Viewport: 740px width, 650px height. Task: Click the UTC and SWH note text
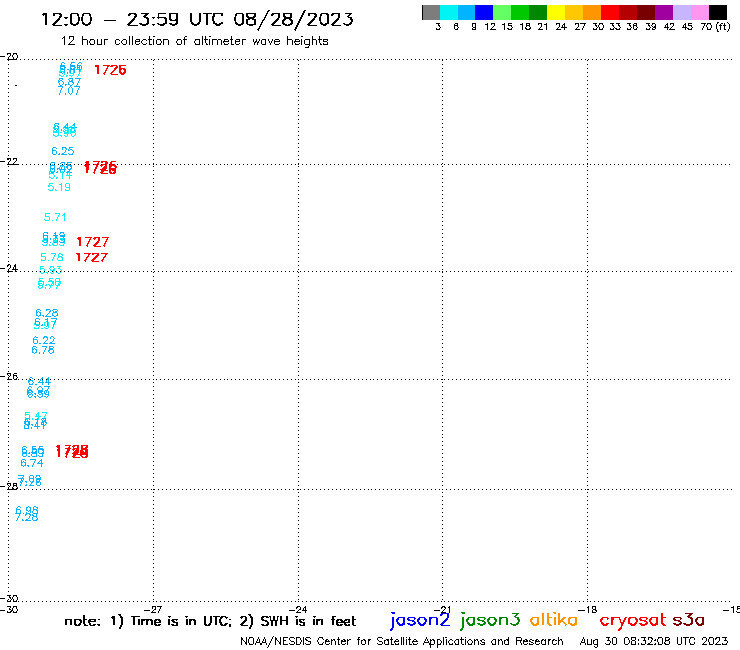pos(210,621)
